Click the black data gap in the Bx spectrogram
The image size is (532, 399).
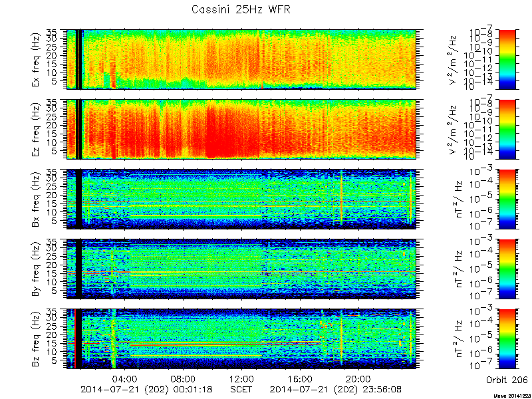pos(78,199)
